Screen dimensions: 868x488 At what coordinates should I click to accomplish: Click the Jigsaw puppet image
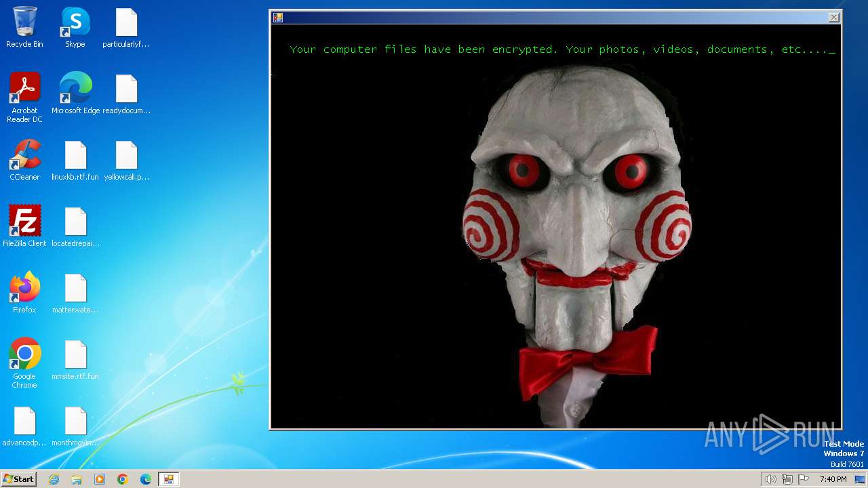[x=578, y=247]
